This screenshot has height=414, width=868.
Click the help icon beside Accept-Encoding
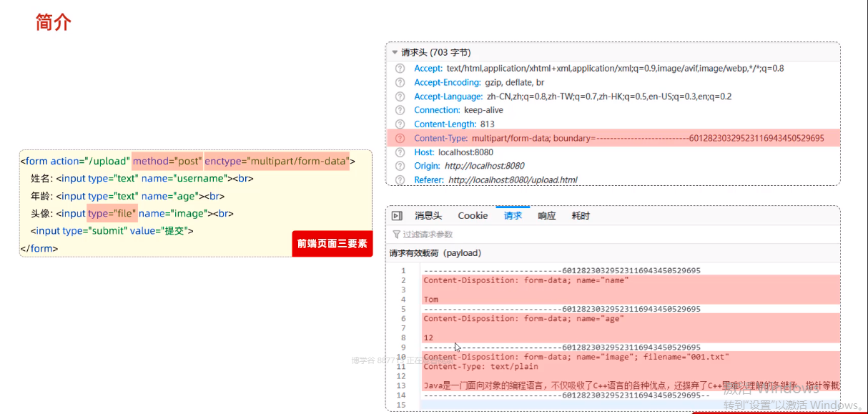tap(400, 82)
